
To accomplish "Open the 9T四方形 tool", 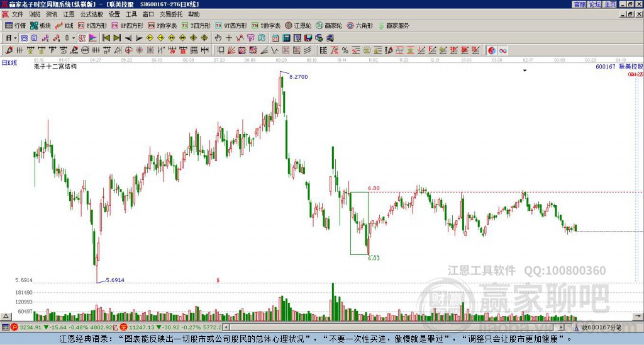I will (231, 25).
